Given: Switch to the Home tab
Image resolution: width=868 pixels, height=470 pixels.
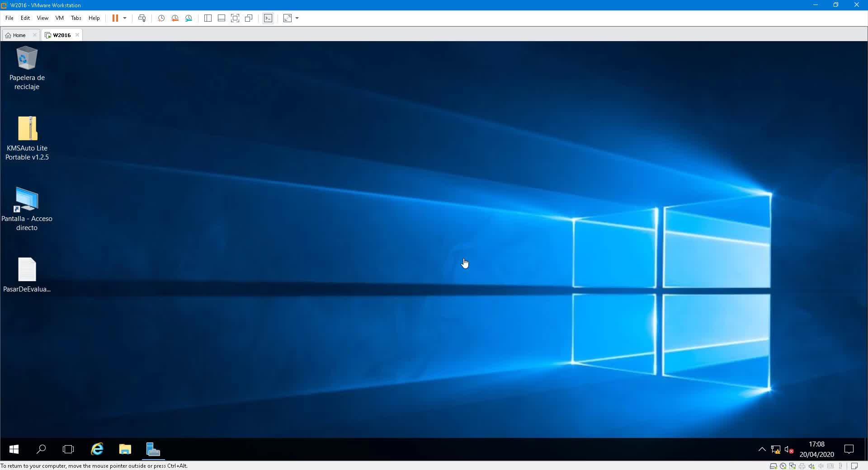Looking at the screenshot, I should (x=19, y=35).
